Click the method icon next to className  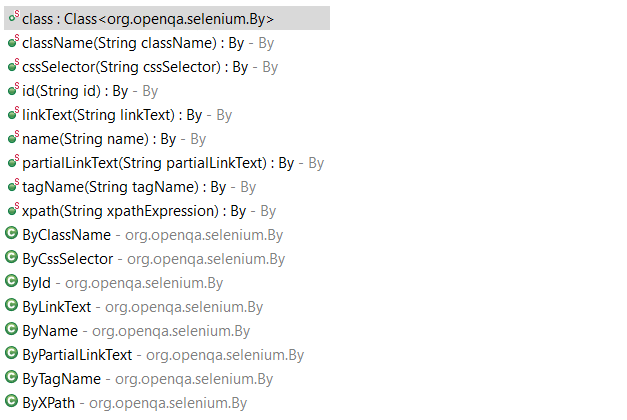pos(14,41)
